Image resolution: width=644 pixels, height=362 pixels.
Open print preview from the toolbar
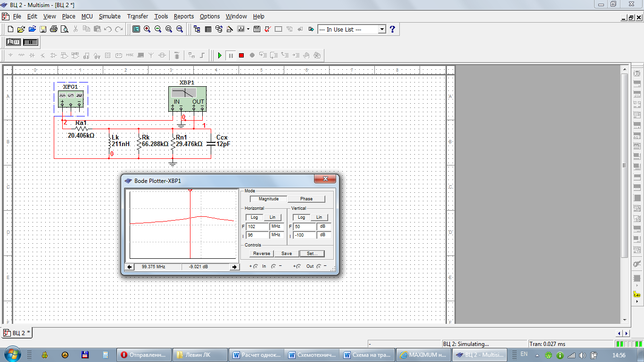(64, 29)
